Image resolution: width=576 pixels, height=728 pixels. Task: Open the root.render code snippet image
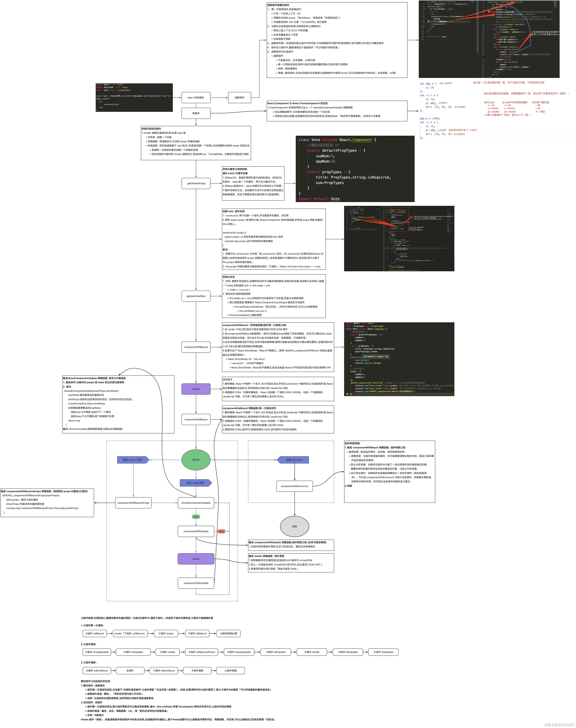coord(134,98)
